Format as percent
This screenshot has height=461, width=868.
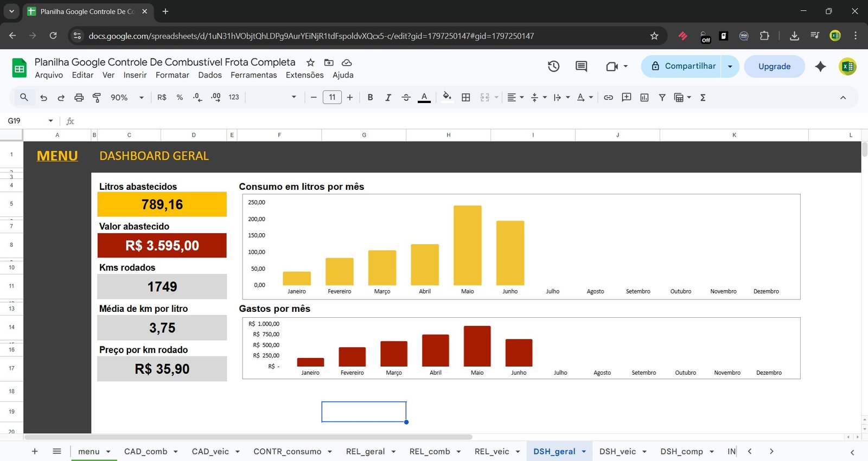180,98
